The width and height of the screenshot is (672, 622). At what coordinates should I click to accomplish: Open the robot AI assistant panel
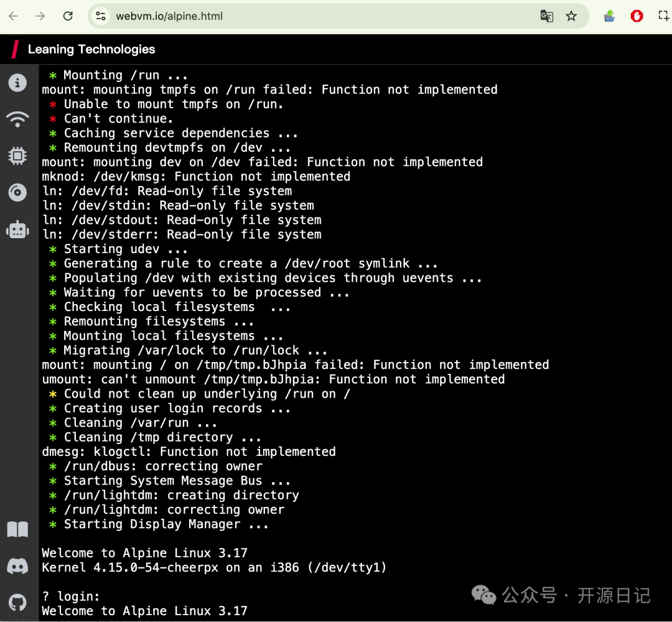[x=17, y=229]
